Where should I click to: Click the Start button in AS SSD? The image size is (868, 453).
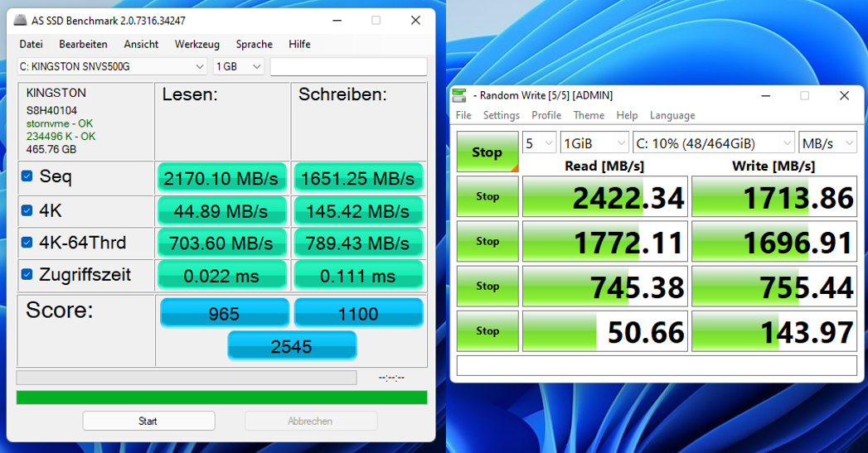point(148,421)
